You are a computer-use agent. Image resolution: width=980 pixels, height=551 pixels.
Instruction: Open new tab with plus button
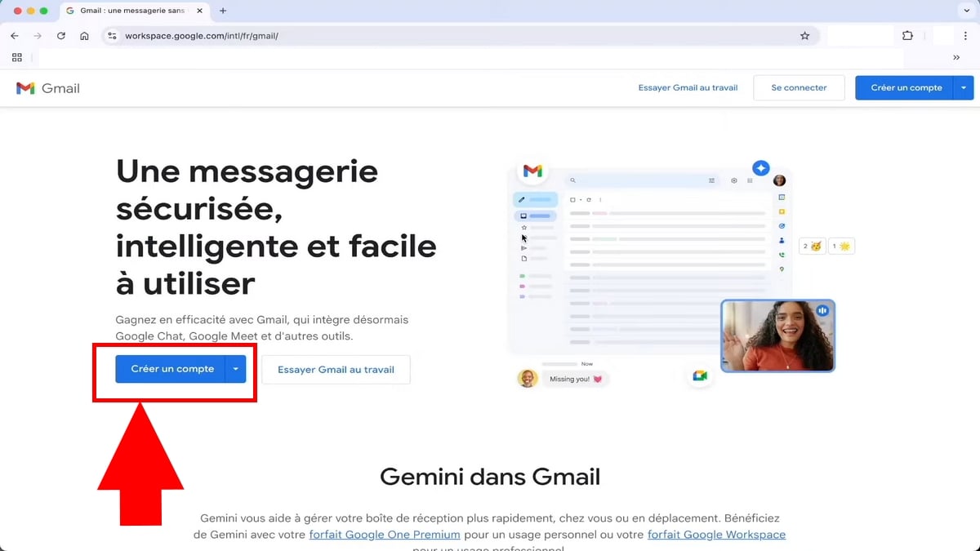pos(223,11)
